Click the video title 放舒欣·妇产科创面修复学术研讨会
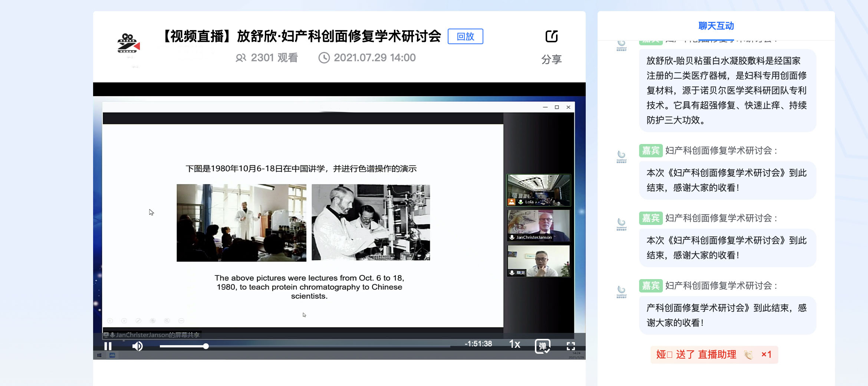Viewport: 868px width, 386px height. coord(339,36)
